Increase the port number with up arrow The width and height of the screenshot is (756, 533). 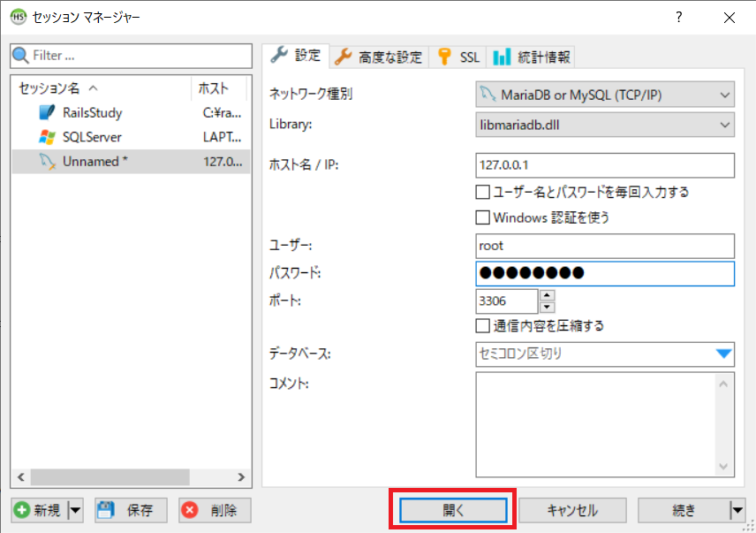pos(547,294)
